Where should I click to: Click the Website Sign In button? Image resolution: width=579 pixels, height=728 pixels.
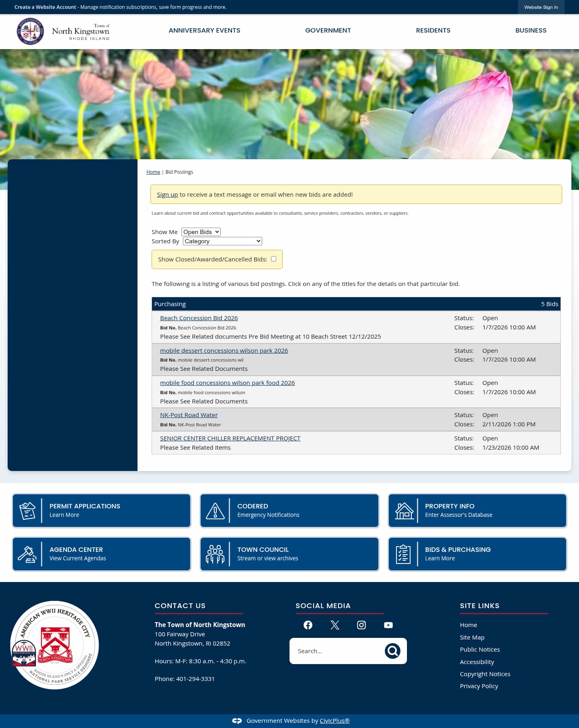click(x=541, y=7)
